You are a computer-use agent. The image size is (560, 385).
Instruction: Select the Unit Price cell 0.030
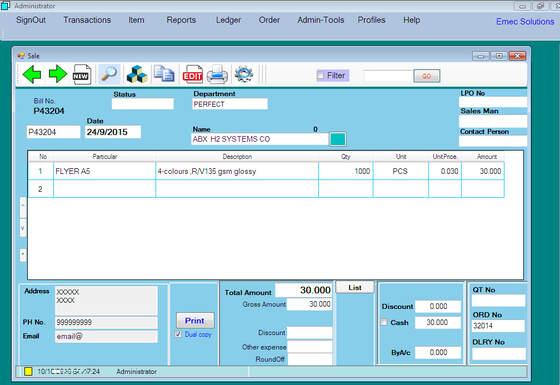click(445, 171)
